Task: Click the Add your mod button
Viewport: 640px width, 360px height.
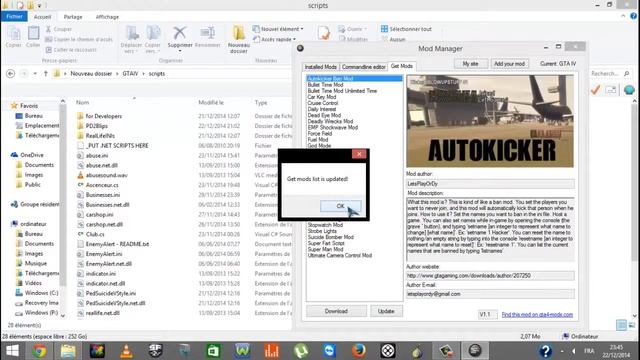Action: point(509,64)
